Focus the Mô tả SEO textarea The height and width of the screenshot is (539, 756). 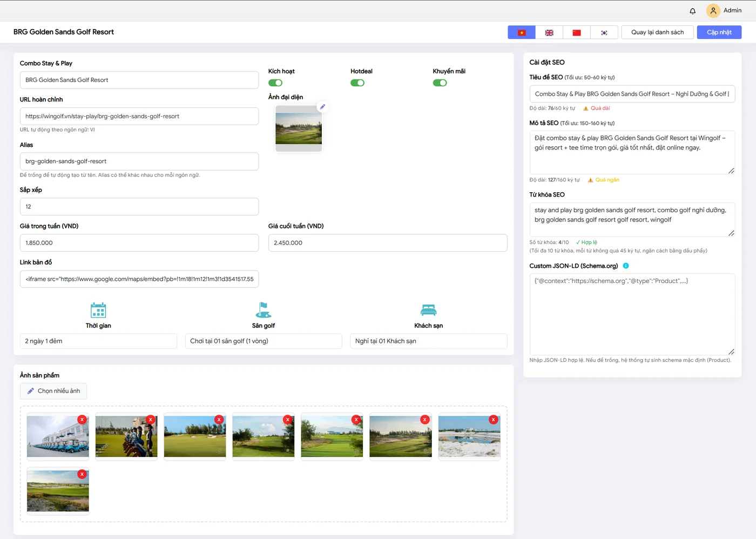[632, 152]
